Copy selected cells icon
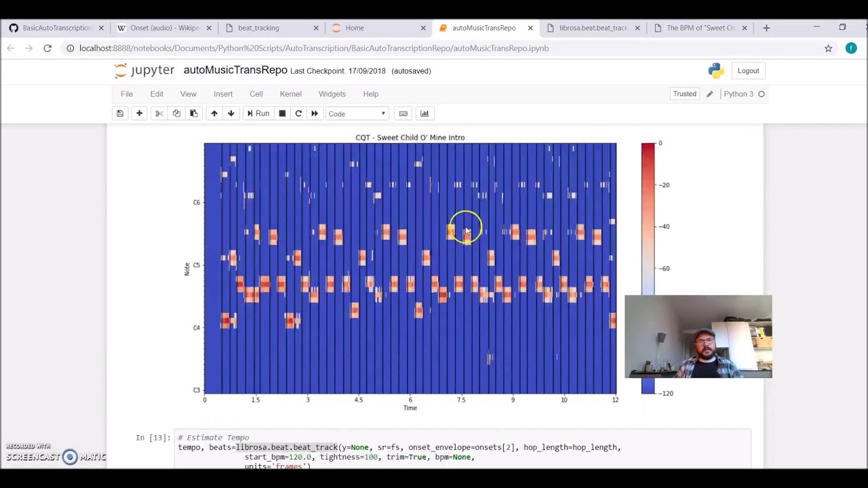 [x=176, y=114]
